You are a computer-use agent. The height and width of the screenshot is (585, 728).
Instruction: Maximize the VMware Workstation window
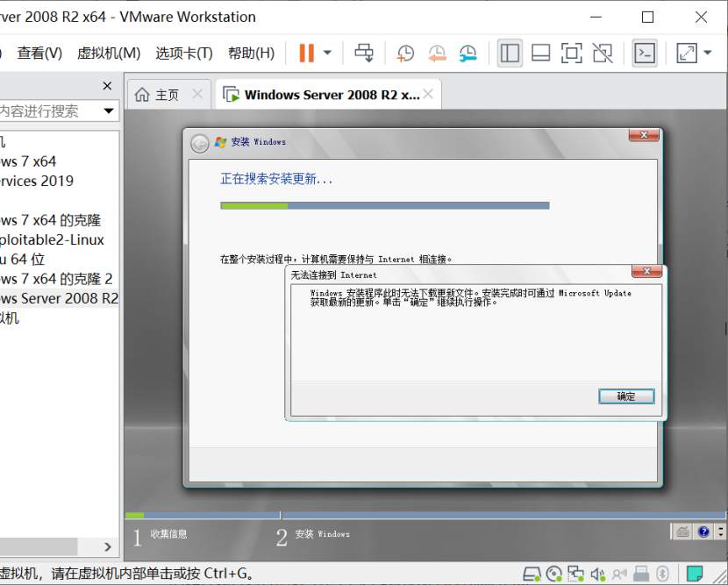pos(647,18)
